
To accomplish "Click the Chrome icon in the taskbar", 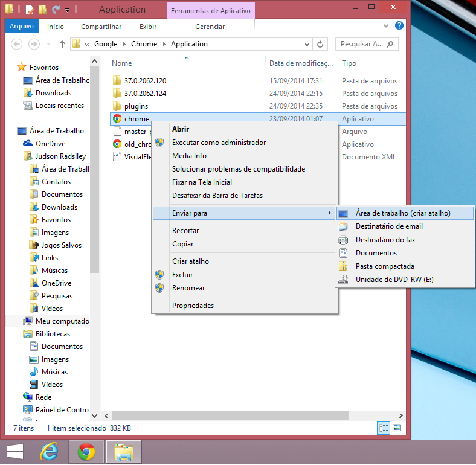I will pyautogui.click(x=86, y=452).
